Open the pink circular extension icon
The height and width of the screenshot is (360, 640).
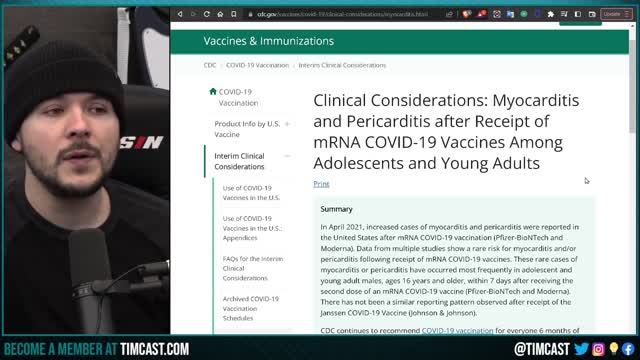496,14
